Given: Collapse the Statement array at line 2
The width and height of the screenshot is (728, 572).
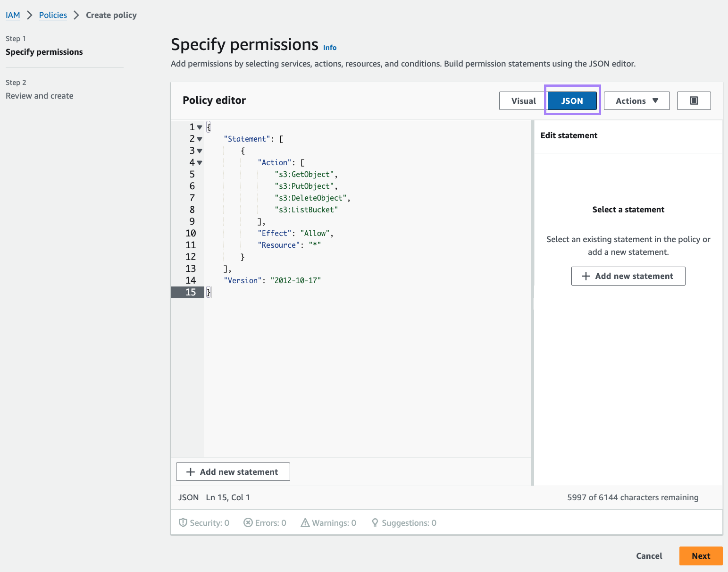Looking at the screenshot, I should coord(200,139).
